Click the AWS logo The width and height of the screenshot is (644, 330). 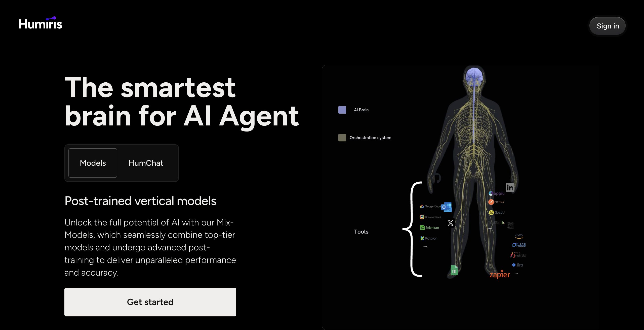(x=519, y=236)
